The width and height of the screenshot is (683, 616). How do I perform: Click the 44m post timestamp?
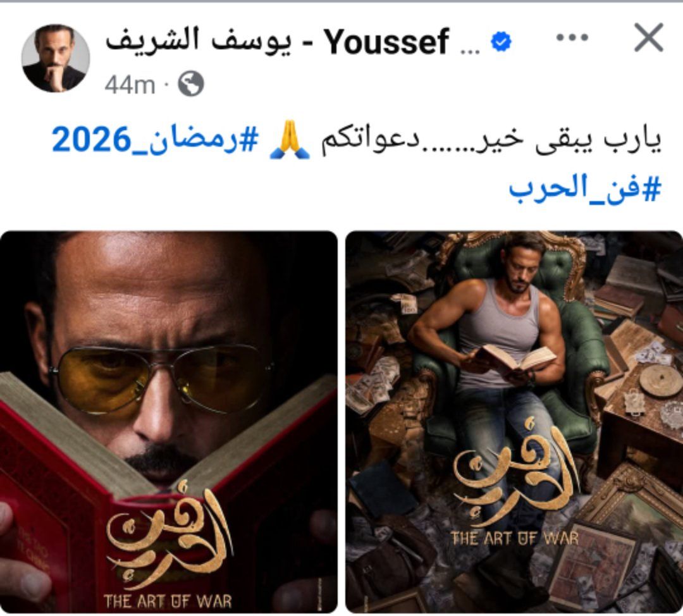pos(130,85)
